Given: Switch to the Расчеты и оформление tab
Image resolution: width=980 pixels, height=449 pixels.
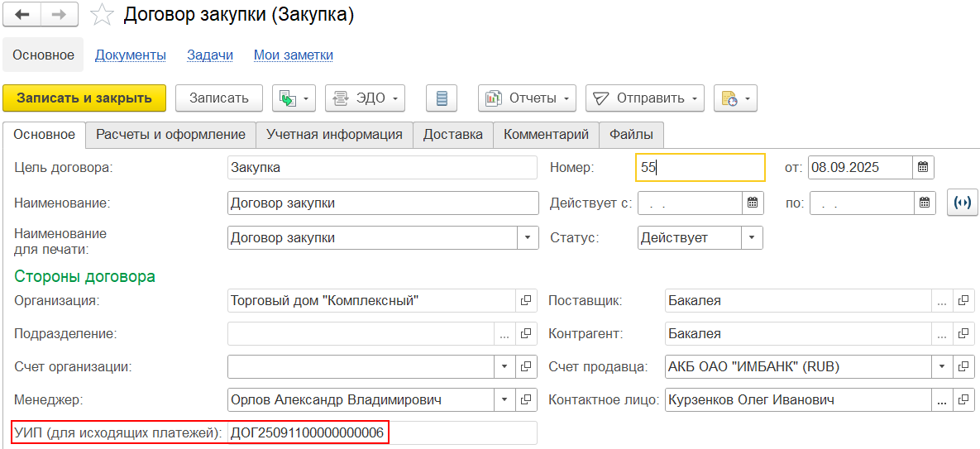Looking at the screenshot, I should click(x=170, y=135).
